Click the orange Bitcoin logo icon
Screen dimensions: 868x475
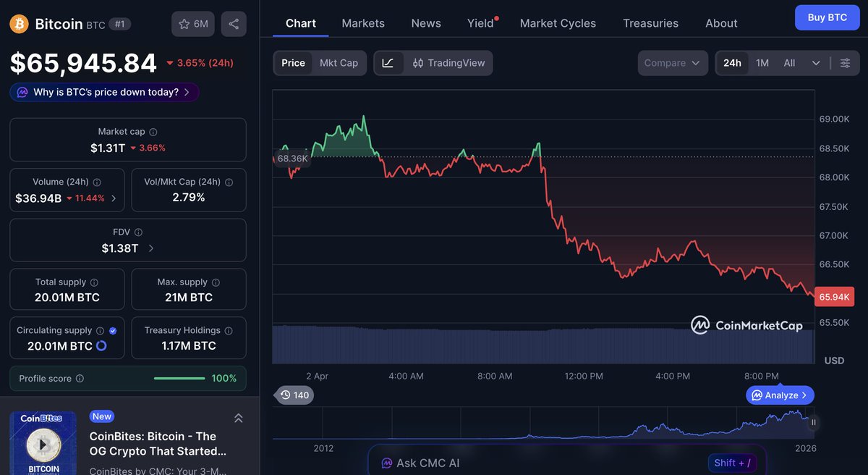[x=19, y=24]
